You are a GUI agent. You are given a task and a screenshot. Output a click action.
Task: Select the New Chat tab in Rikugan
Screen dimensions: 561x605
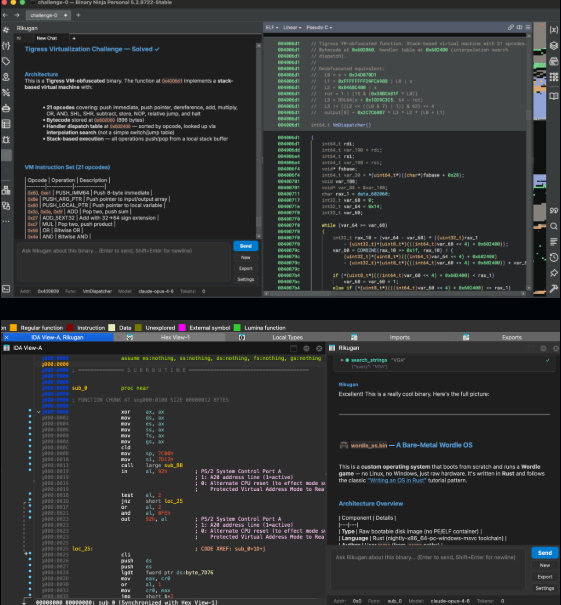tap(47, 38)
